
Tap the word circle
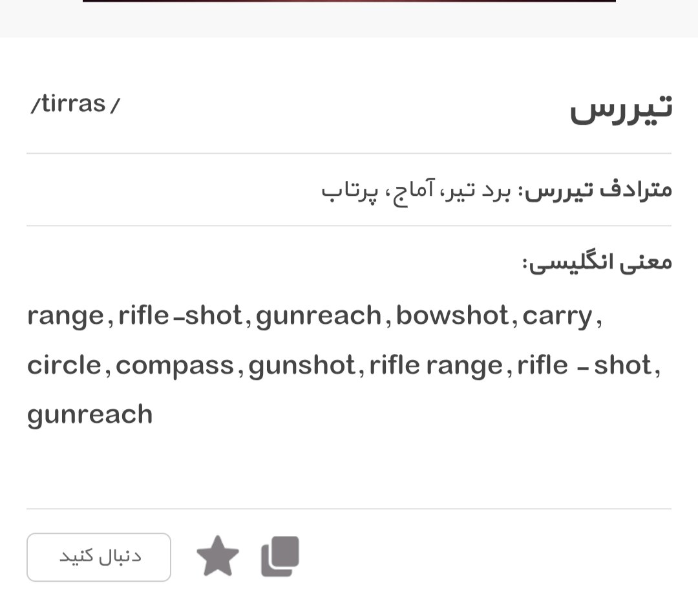[64, 366]
